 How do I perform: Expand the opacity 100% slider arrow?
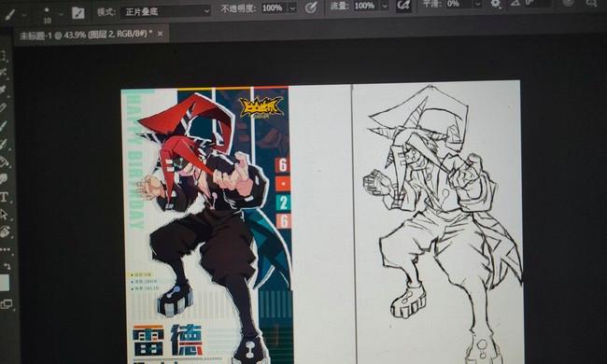[x=292, y=7]
